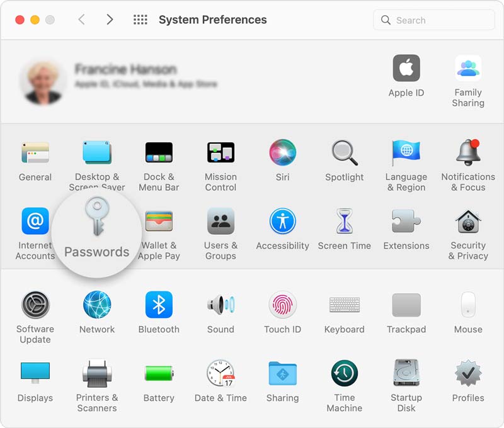Open Security & Privacy settings
The image size is (504, 428).
(467, 222)
